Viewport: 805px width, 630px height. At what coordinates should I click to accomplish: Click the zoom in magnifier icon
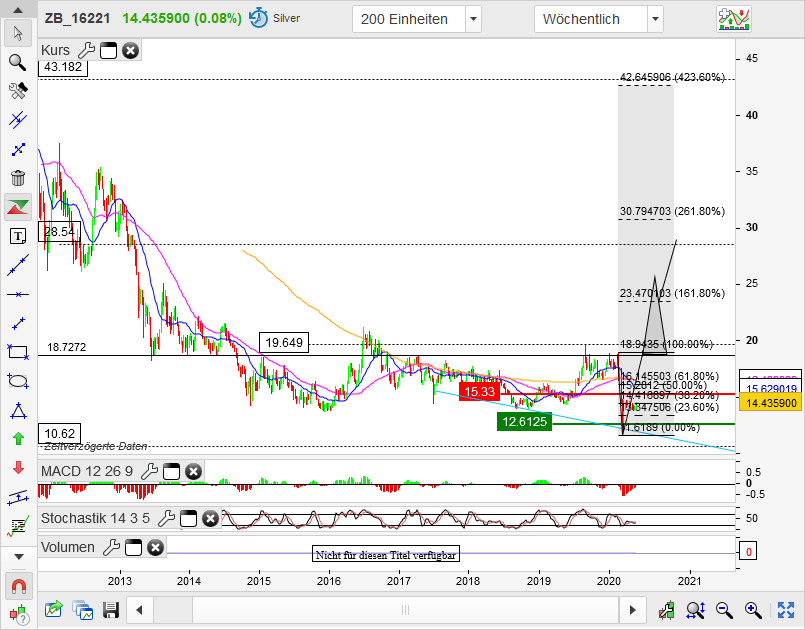(x=753, y=610)
